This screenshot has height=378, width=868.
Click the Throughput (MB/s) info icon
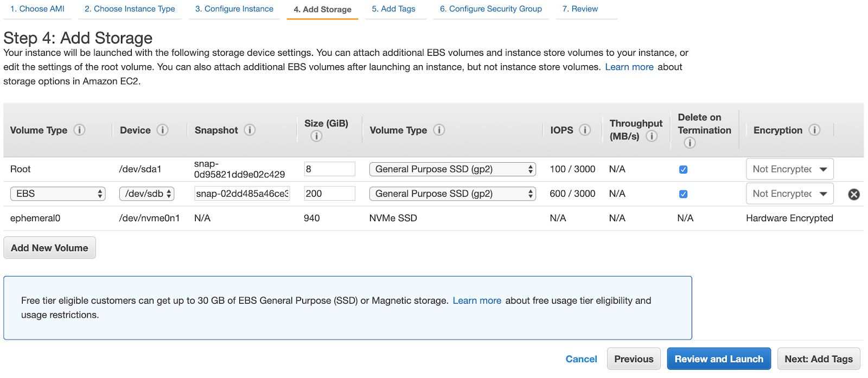click(x=652, y=136)
